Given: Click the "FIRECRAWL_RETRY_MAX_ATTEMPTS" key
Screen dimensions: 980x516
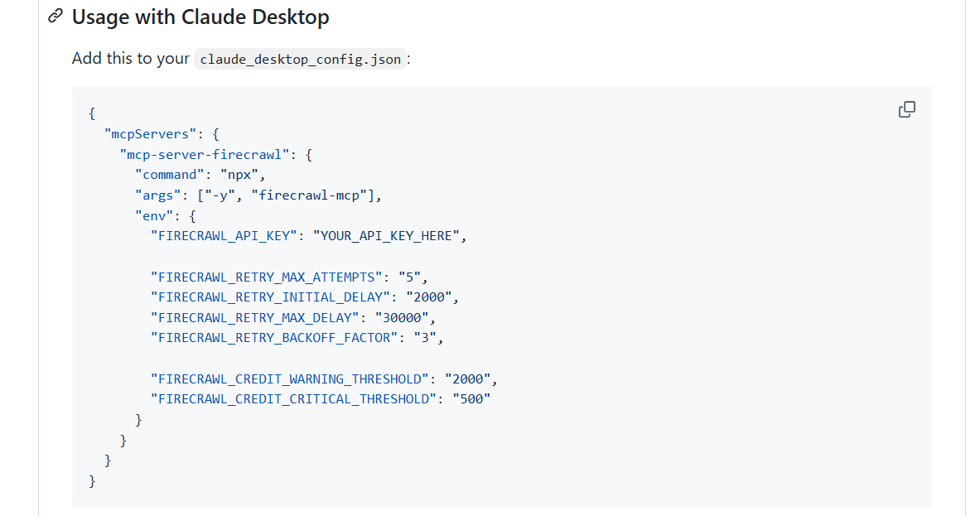Looking at the screenshot, I should coord(266,277).
